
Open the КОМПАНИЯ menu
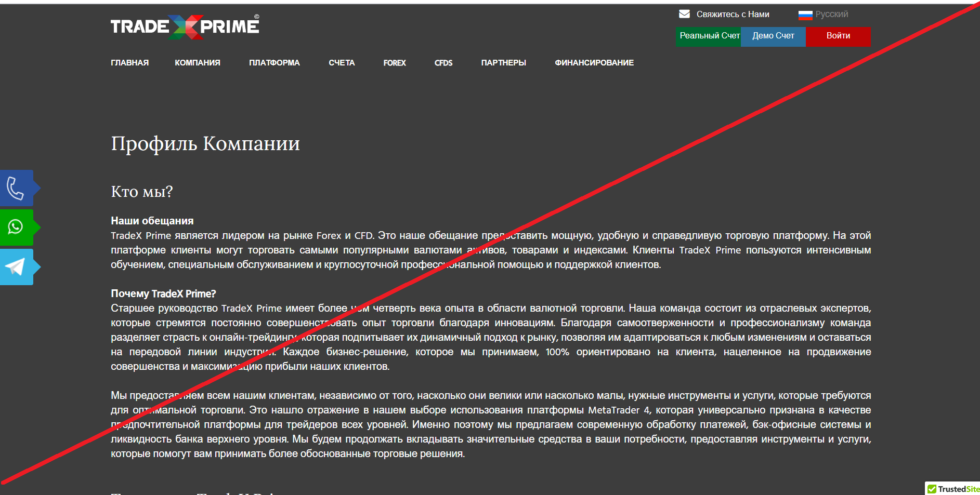click(x=198, y=63)
